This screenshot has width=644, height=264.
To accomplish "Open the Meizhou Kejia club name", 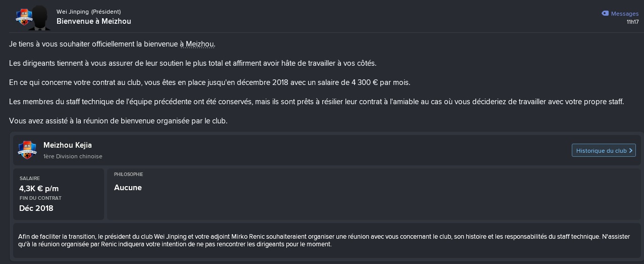I will pyautogui.click(x=68, y=145).
